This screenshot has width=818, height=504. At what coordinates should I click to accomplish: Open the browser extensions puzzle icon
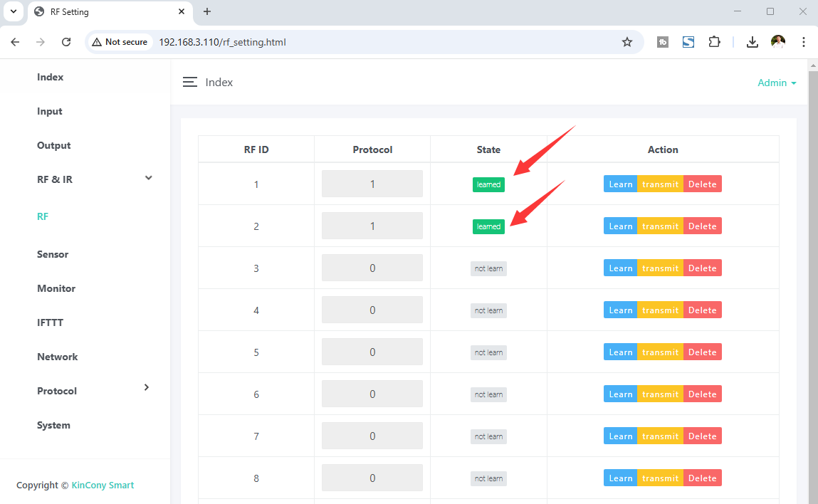coord(714,42)
